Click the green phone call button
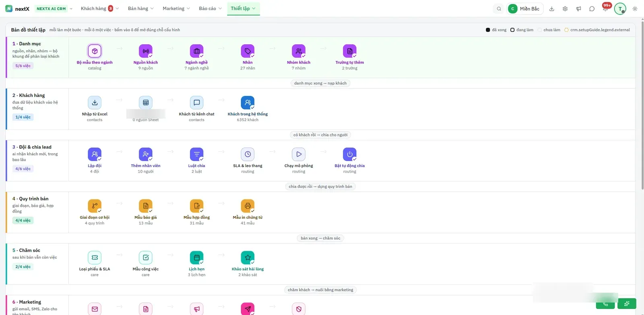This screenshot has width=644, height=315. 605,304
